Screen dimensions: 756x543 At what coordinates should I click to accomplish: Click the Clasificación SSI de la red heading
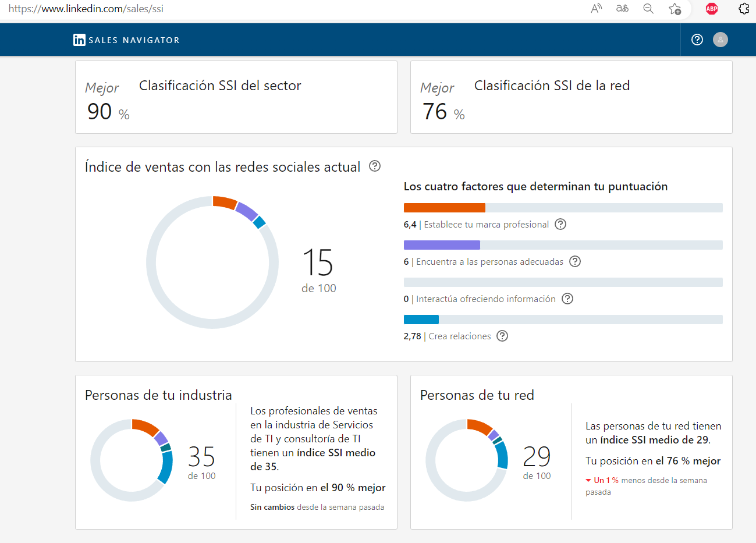pos(552,86)
